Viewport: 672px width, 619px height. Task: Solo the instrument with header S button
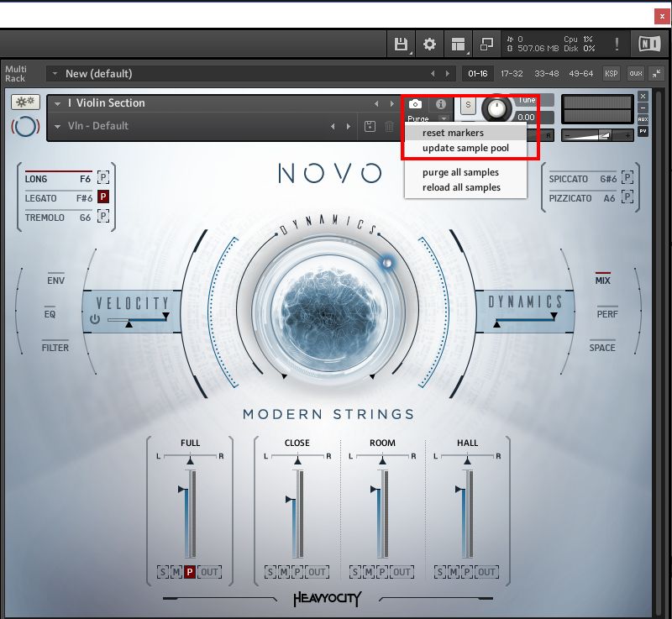click(x=468, y=105)
